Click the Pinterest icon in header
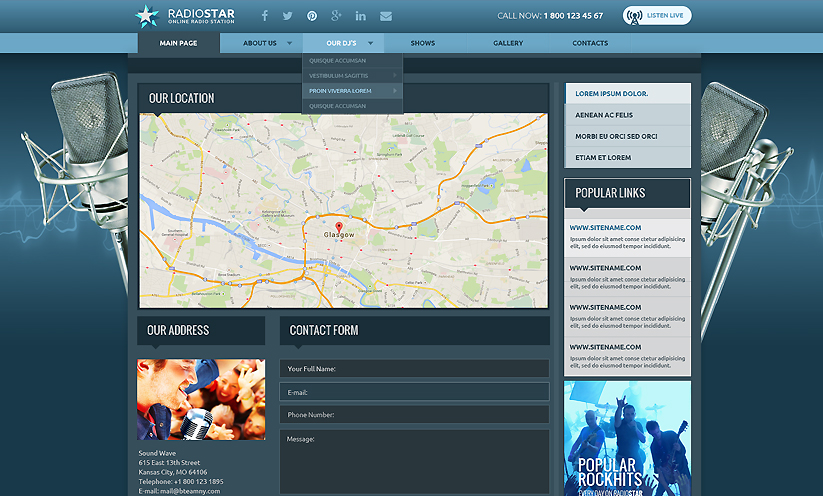The image size is (823, 496). (312, 16)
